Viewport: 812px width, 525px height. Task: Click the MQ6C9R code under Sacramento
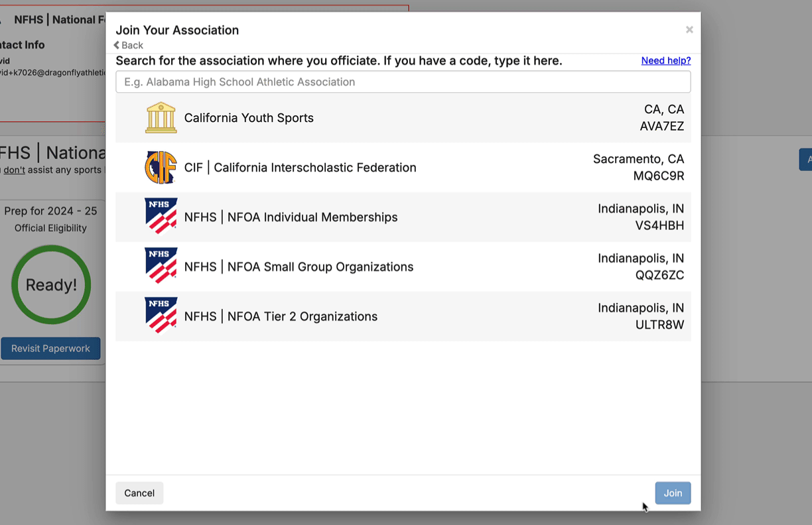click(658, 176)
